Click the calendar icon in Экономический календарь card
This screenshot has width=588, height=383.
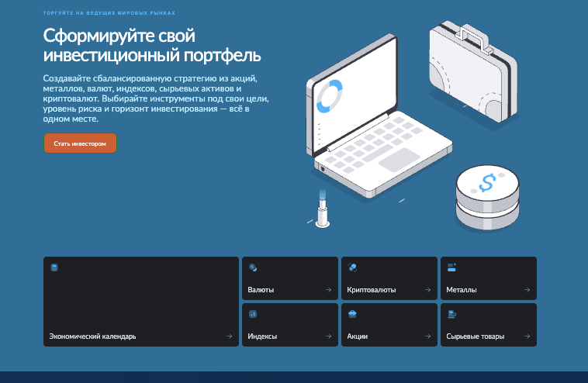(54, 267)
